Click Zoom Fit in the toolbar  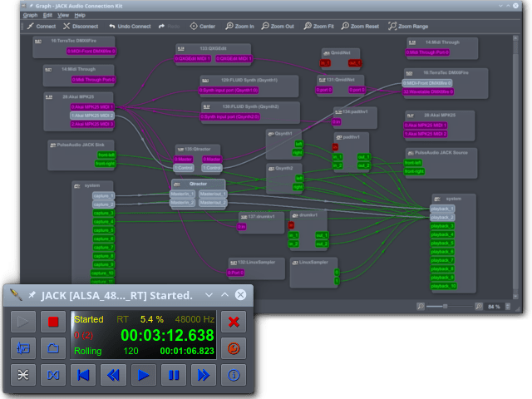pyautogui.click(x=319, y=26)
